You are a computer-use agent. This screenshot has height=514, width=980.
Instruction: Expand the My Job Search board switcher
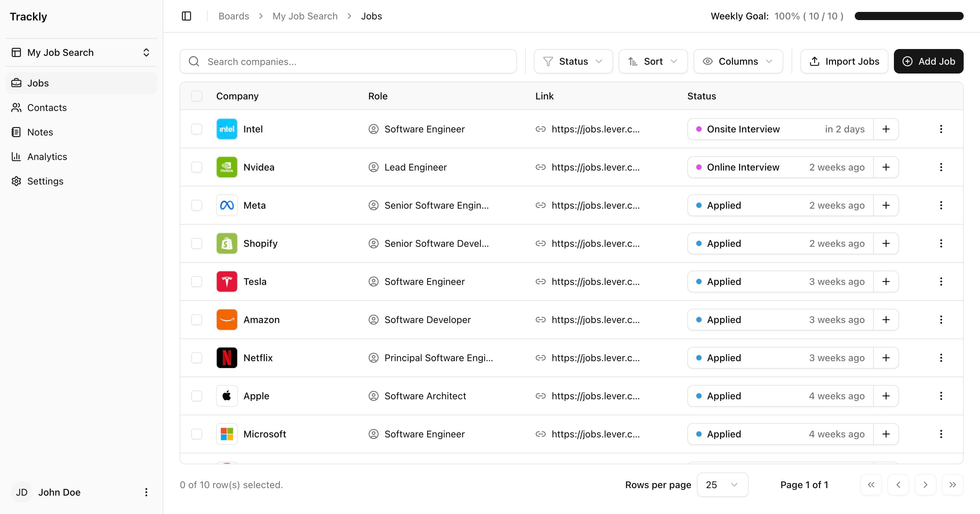coord(81,52)
